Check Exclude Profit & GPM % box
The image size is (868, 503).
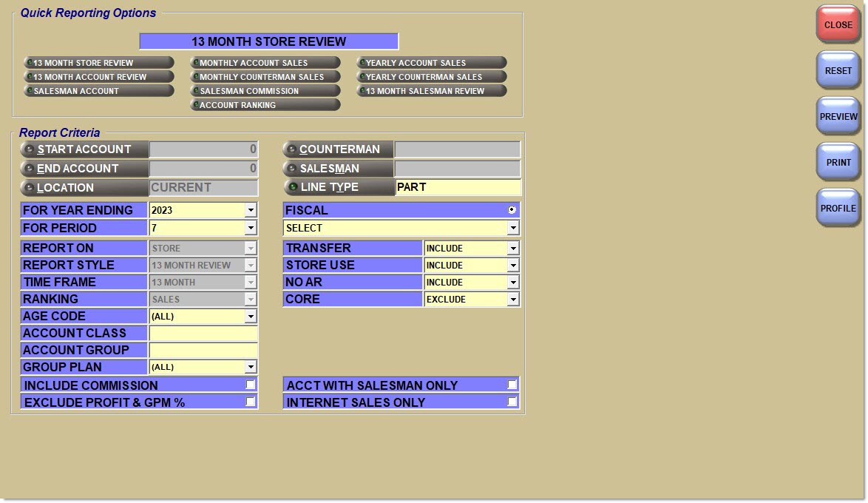(251, 402)
